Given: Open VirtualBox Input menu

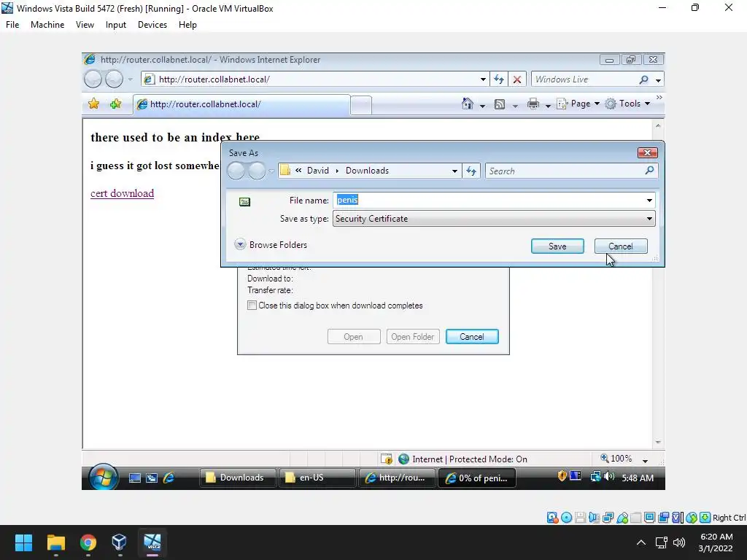Looking at the screenshot, I should [116, 25].
